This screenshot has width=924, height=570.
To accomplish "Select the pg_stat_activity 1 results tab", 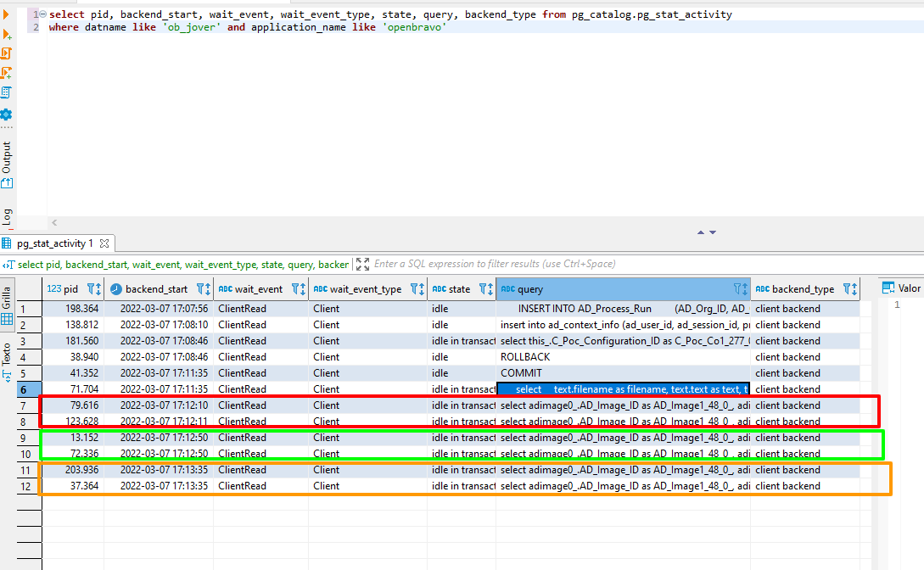I will [x=55, y=243].
